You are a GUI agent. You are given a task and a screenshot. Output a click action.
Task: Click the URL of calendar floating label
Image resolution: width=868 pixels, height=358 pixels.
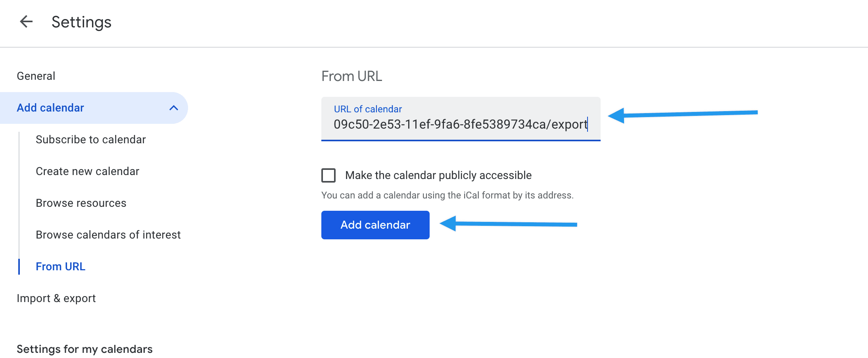[368, 109]
